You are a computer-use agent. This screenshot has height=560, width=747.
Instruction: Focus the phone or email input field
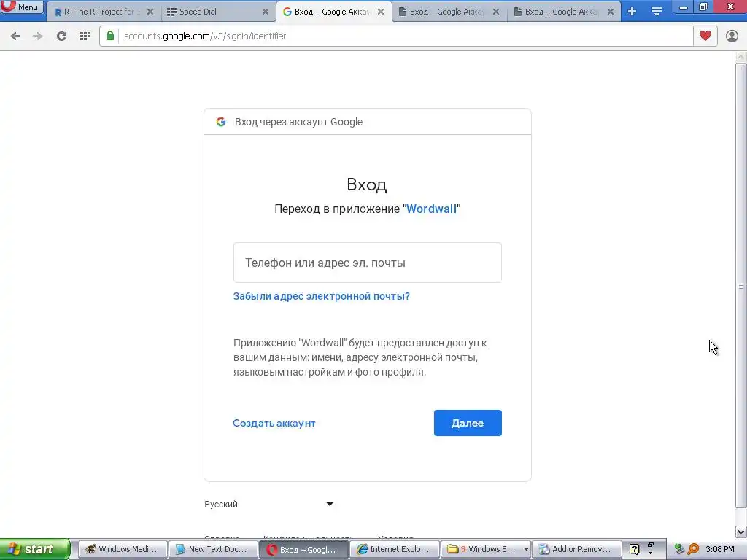[368, 262]
